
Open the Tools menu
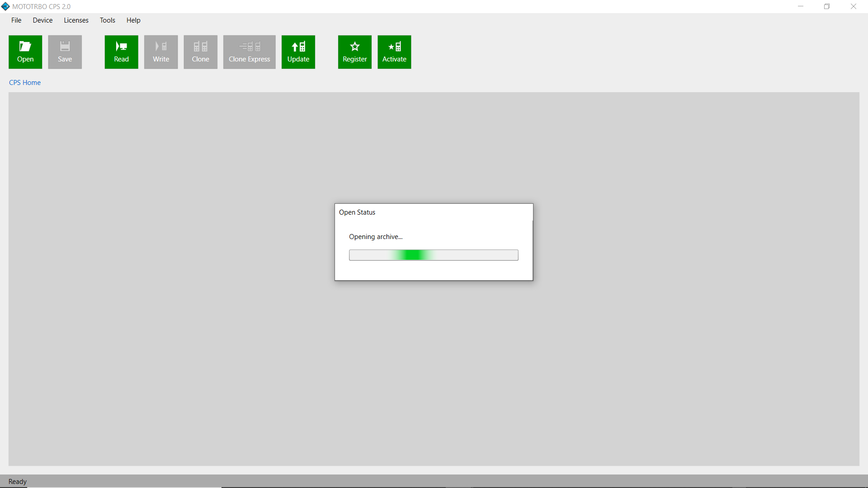tap(108, 20)
